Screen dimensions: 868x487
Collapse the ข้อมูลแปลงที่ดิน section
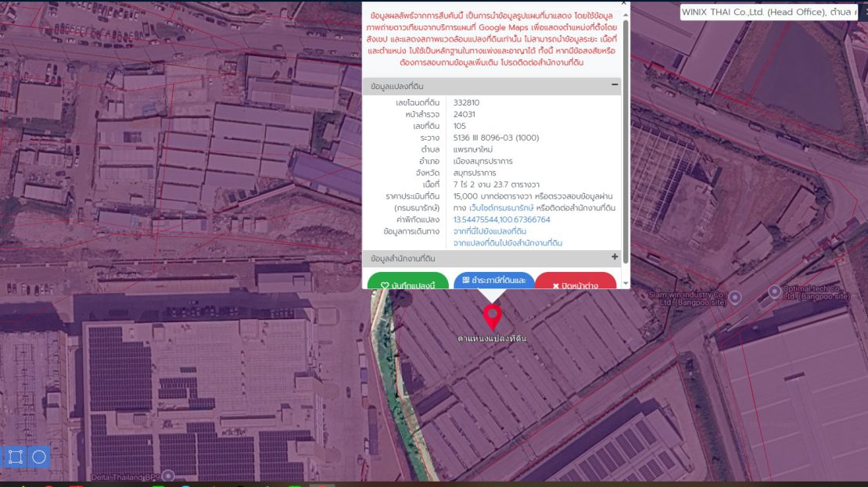tap(615, 85)
